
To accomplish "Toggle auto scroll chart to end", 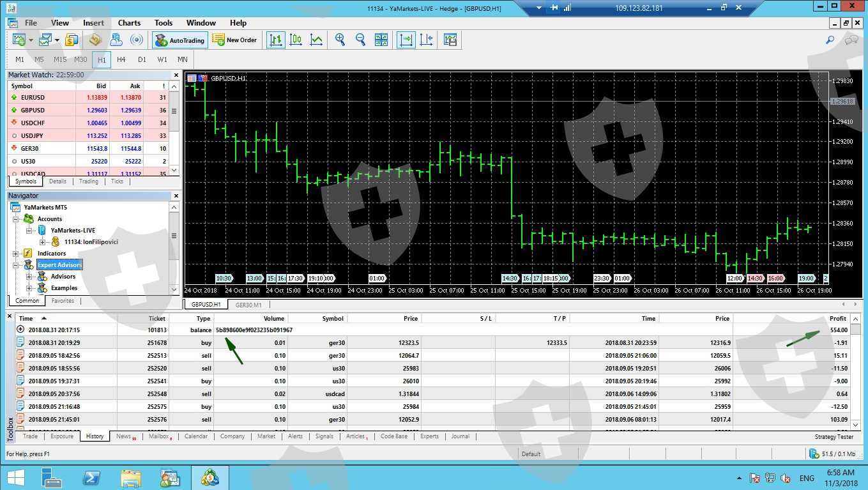I will (x=406, y=40).
